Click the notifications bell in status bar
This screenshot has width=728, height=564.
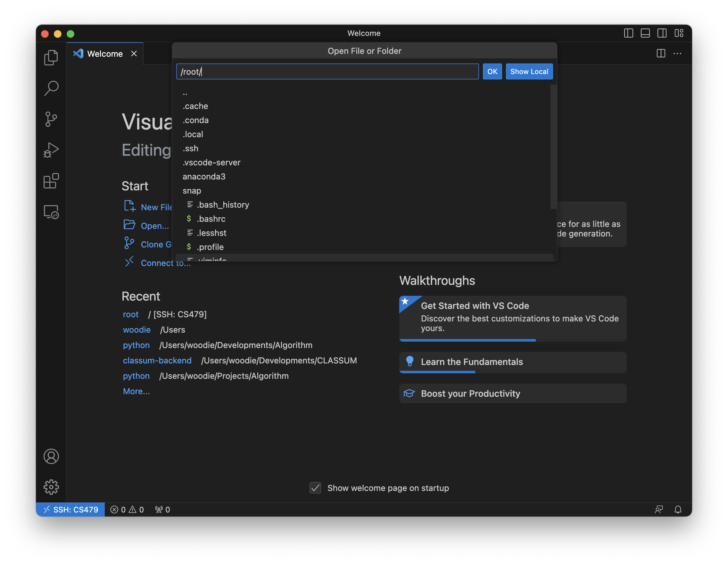[x=678, y=509]
